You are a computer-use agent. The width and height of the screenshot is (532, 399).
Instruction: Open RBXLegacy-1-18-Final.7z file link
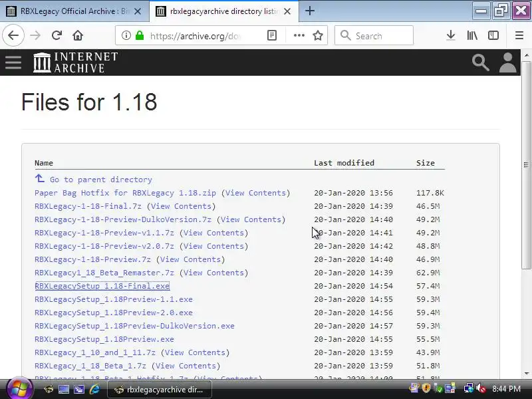pos(88,206)
